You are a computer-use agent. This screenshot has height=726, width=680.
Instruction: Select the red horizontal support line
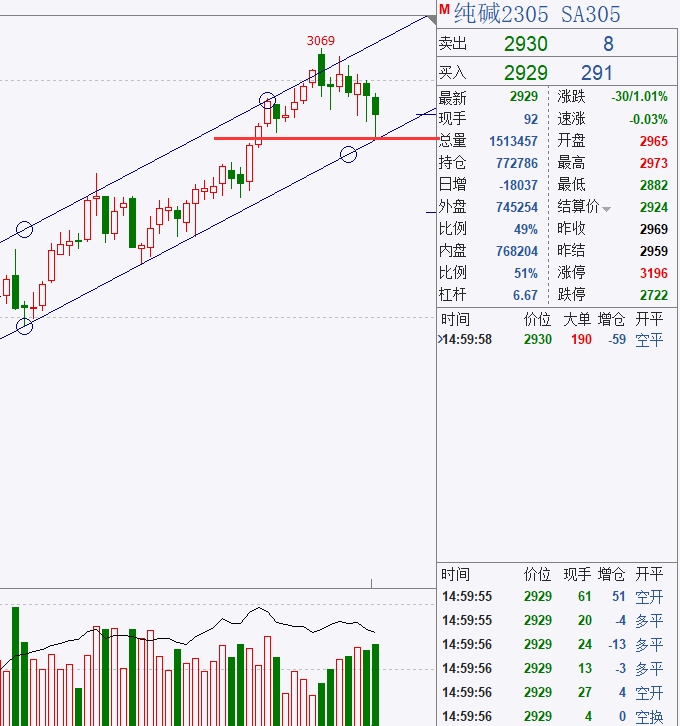tap(300, 138)
